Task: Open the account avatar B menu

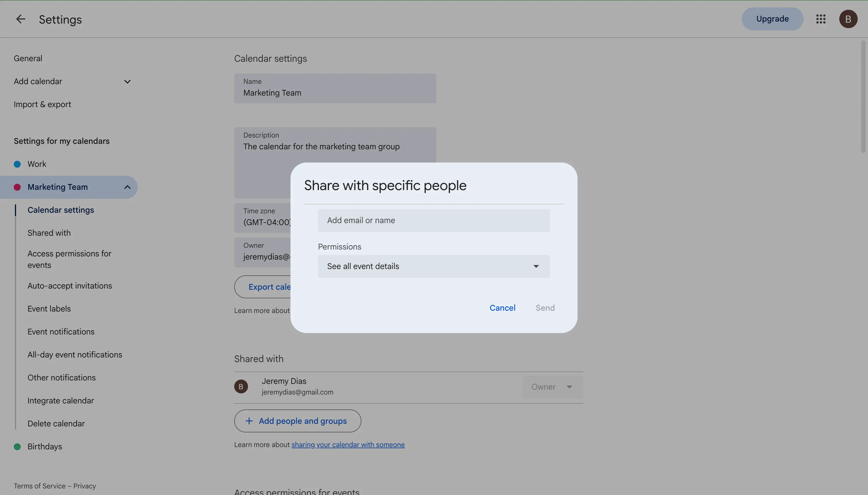Action: pos(848,19)
